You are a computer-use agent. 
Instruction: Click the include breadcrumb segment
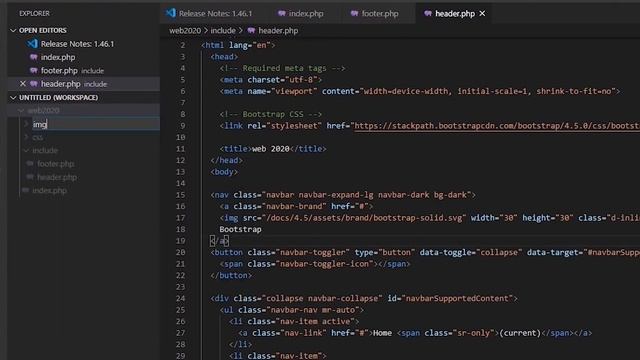click(x=223, y=31)
